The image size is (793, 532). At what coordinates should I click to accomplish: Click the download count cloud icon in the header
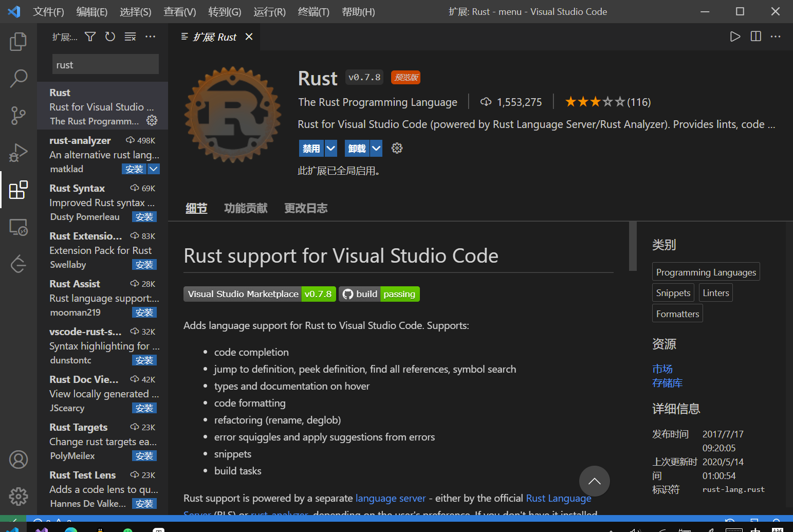[x=486, y=102]
